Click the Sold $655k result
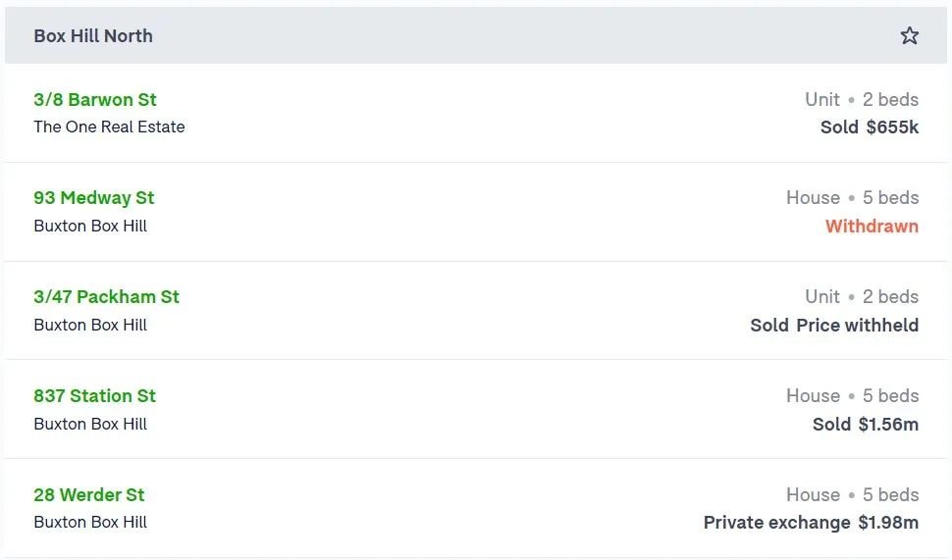 click(870, 127)
